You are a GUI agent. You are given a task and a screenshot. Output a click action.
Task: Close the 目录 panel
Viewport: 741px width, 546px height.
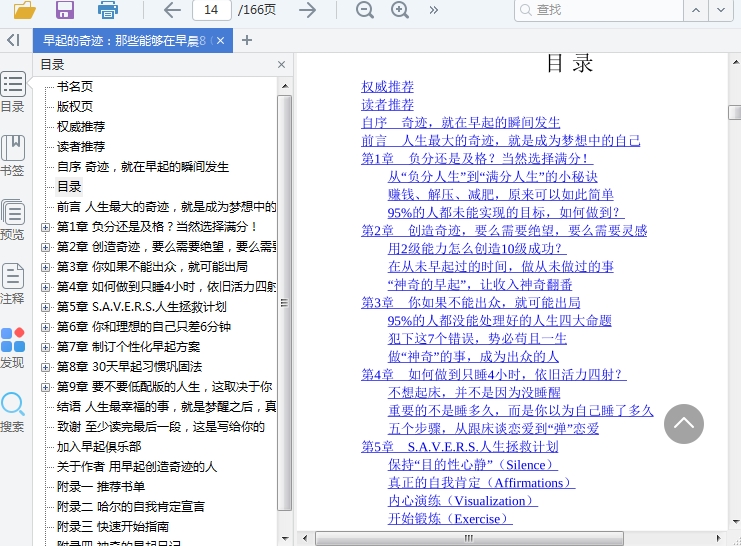[x=281, y=64]
